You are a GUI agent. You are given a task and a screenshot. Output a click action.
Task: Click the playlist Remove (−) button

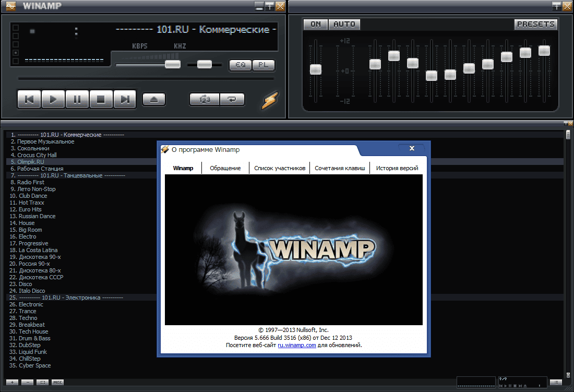(x=28, y=382)
